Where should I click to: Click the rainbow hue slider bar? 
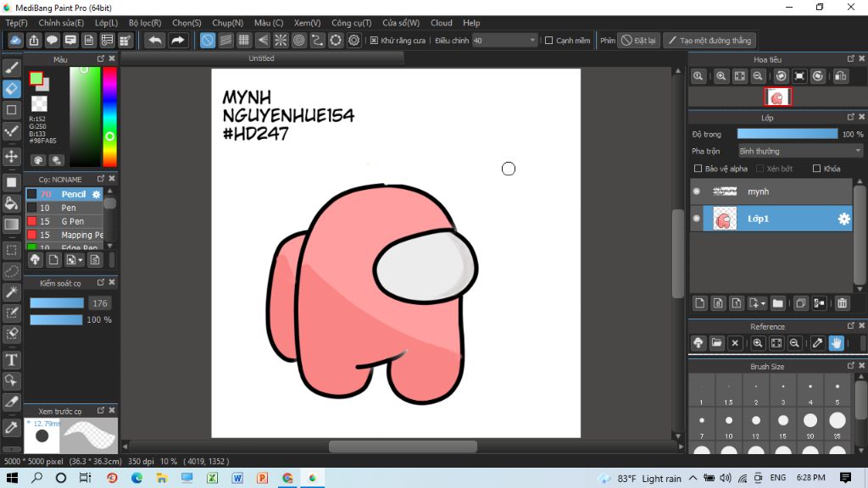point(109,116)
